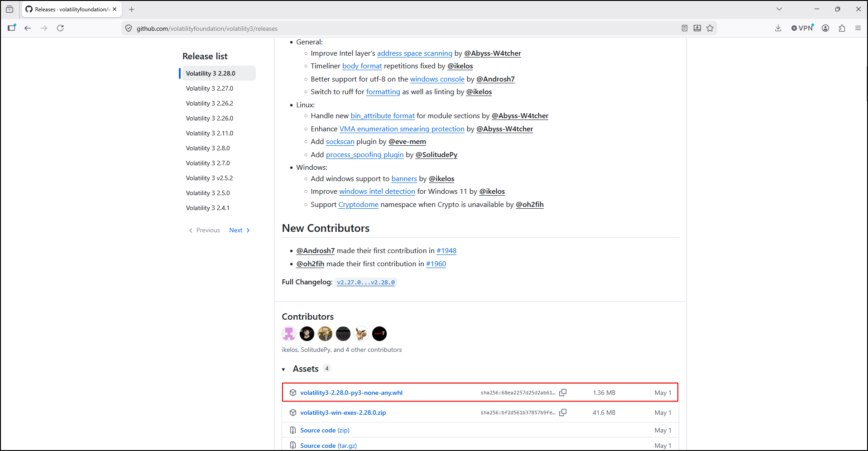Copy sha256 hash for the .whl asset
The image size is (868, 451).
pos(563,393)
